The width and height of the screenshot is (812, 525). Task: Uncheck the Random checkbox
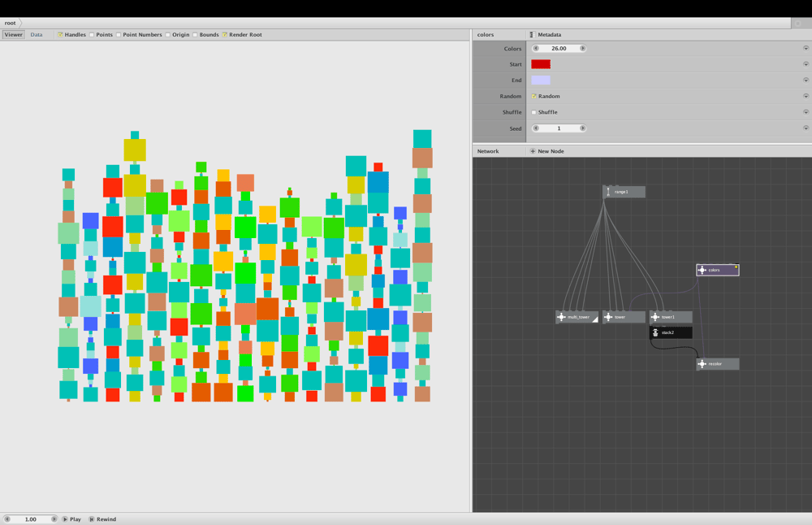pyautogui.click(x=534, y=97)
